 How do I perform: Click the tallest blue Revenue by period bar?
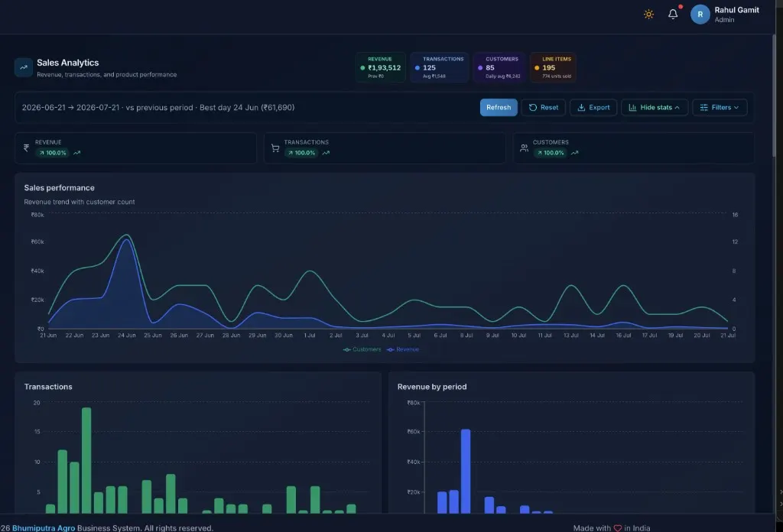point(466,471)
